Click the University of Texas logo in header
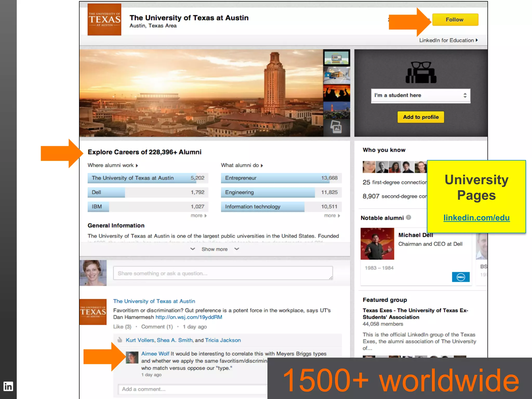The width and height of the screenshot is (532, 399). pos(104,19)
